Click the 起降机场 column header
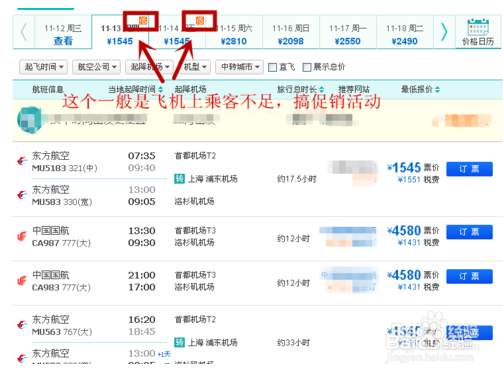Screen dimensions: 503x375 190,89
